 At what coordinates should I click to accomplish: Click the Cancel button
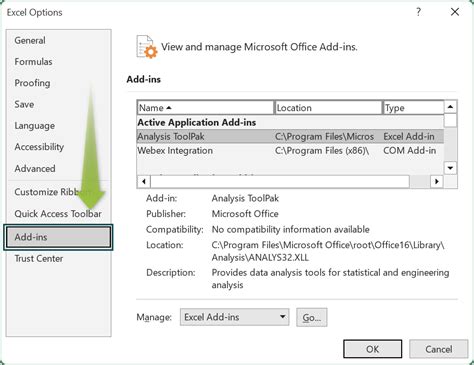438,349
